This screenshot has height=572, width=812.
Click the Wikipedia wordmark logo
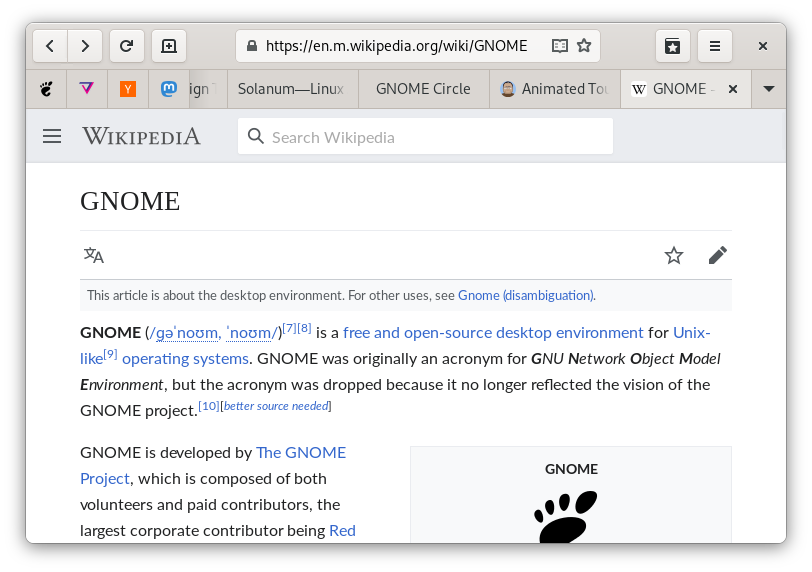[141, 137]
